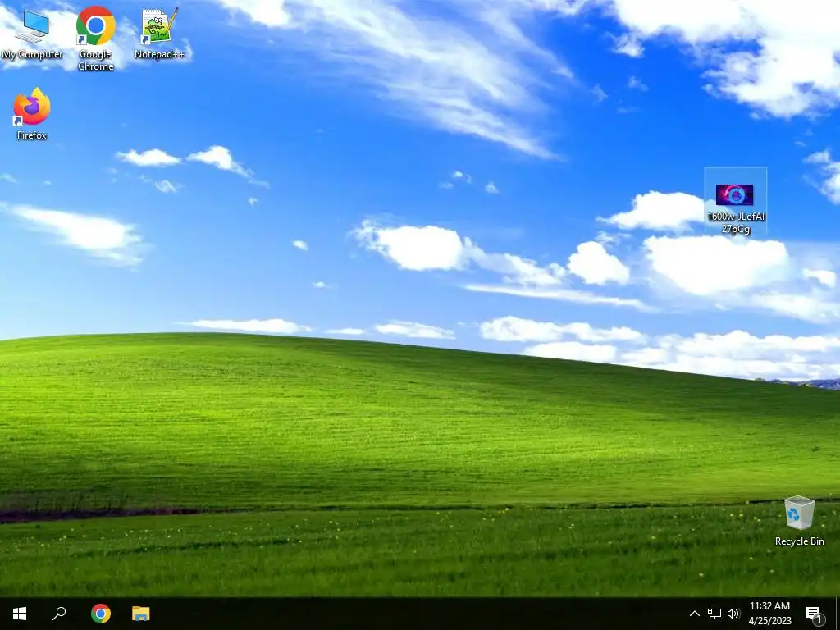Viewport: 840px width, 630px height.
Task: Select the My Computer desktop icon
Action: point(32,34)
